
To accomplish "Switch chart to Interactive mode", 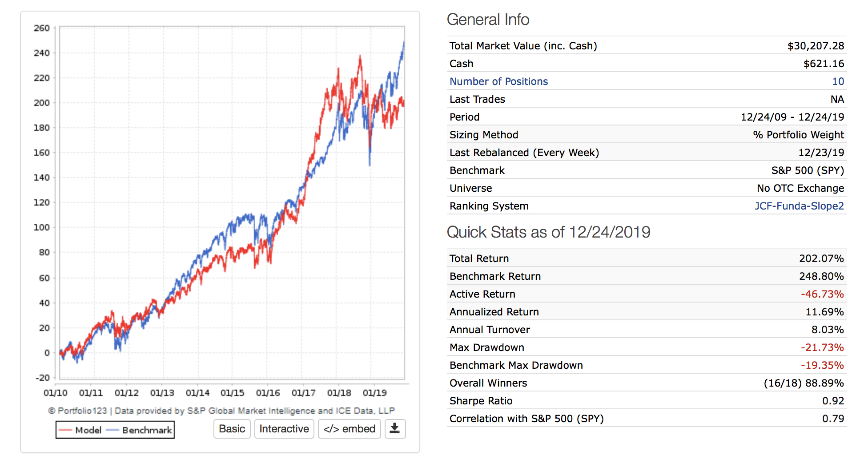I will tap(284, 429).
